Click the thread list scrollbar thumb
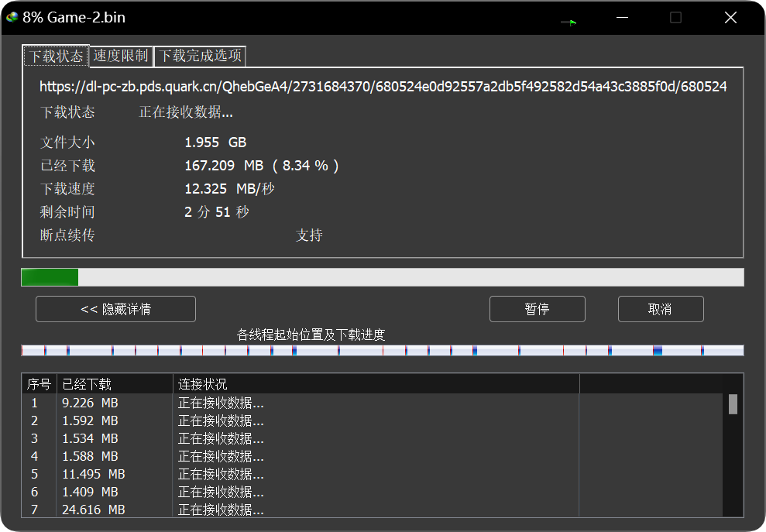The image size is (766, 532). click(733, 404)
